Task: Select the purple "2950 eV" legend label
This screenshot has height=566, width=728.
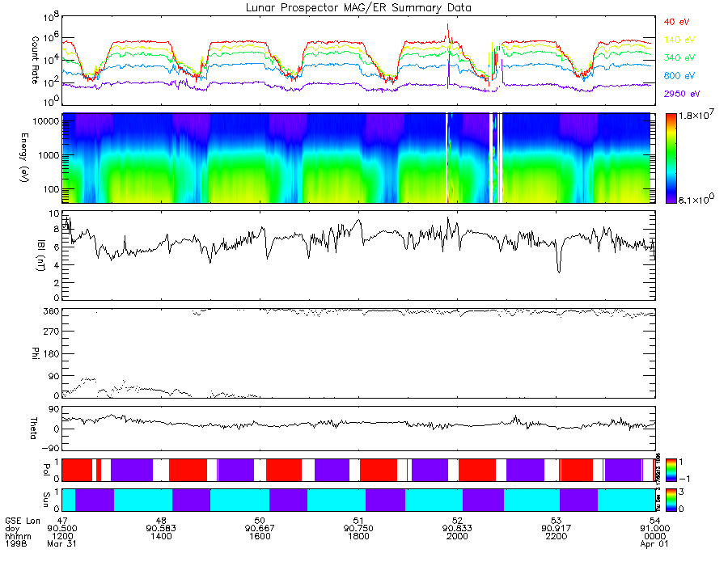Action: coord(682,94)
